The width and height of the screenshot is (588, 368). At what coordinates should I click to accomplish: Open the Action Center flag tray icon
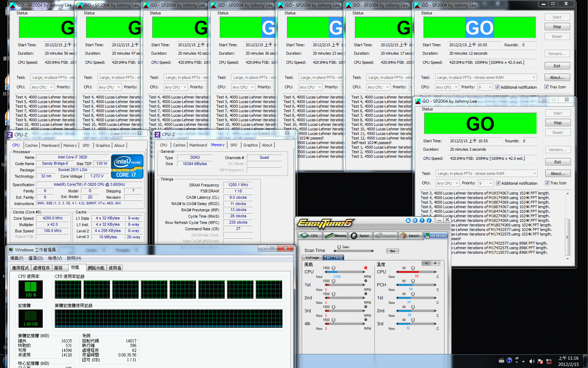540,361
